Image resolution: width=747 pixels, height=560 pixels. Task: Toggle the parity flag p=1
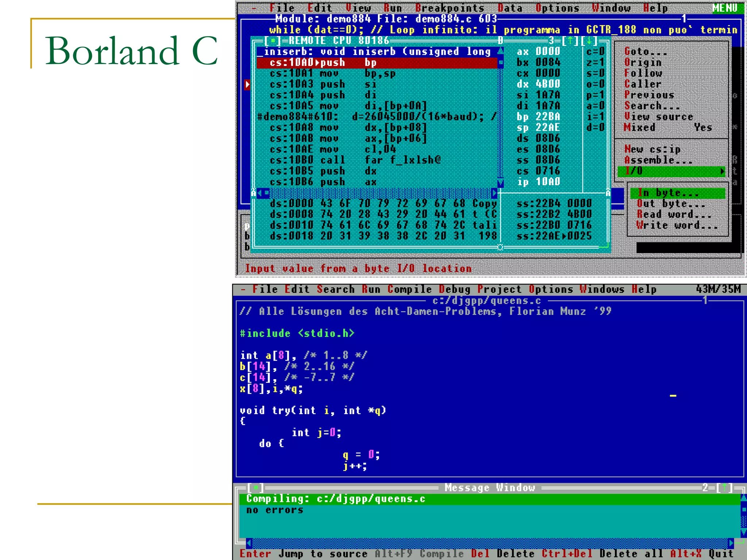point(595,95)
